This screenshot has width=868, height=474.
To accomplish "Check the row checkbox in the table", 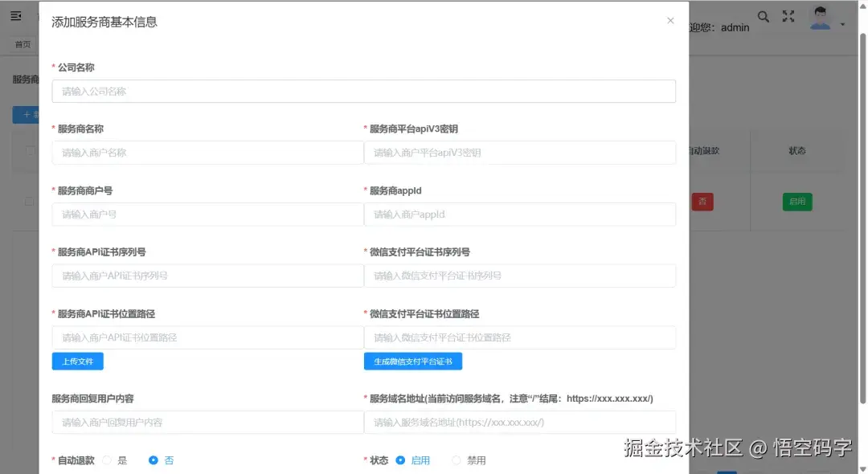I will pyautogui.click(x=30, y=202).
